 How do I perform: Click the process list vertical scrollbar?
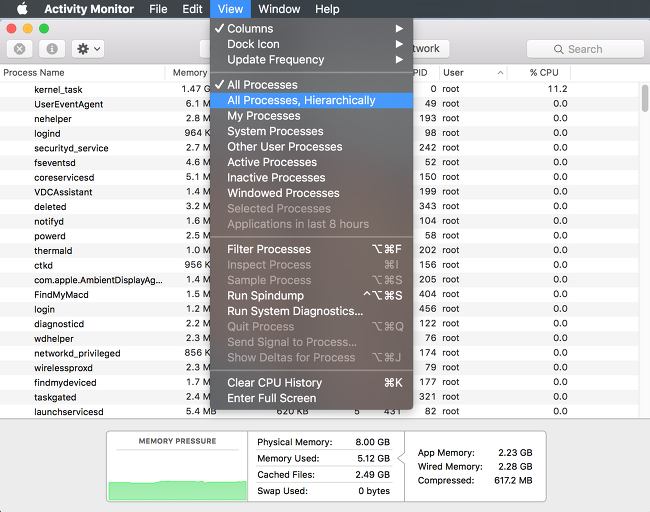[645, 98]
